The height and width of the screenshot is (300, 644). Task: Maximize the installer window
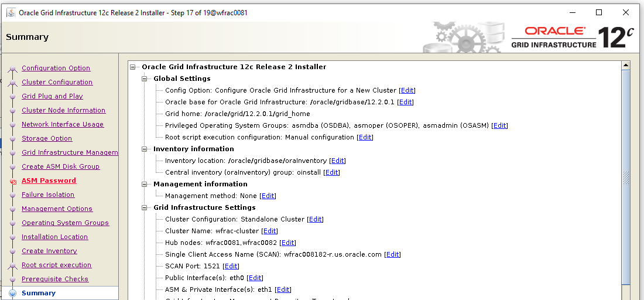(599, 12)
